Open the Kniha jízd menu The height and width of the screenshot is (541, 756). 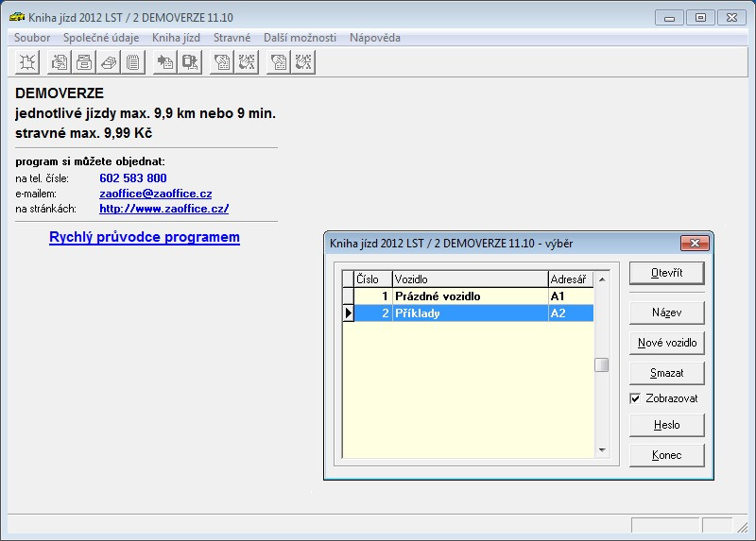(176, 38)
